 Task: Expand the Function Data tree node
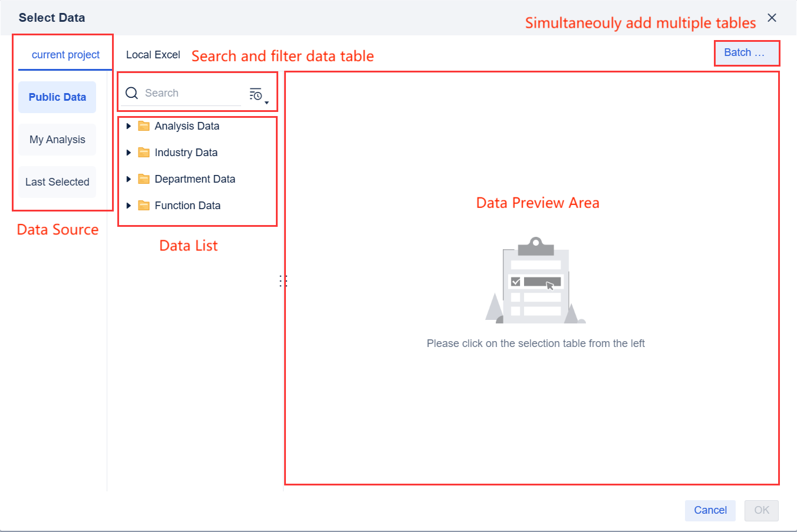tap(130, 205)
